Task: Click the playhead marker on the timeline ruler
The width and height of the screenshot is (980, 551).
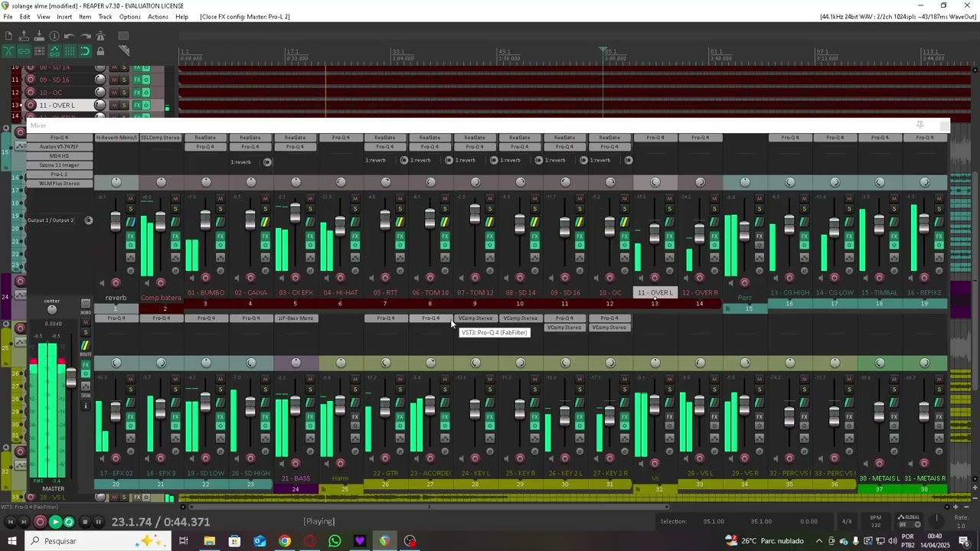Action: pyautogui.click(x=603, y=49)
